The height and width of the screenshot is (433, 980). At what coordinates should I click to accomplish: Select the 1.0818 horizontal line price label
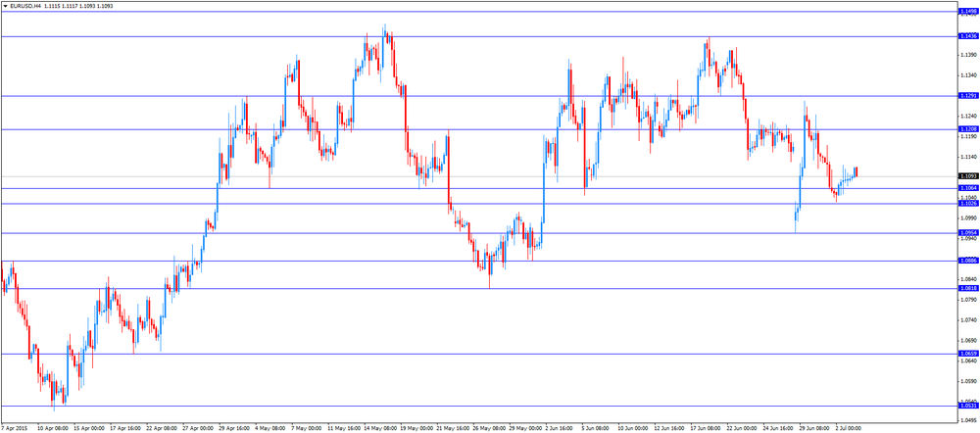tap(967, 288)
